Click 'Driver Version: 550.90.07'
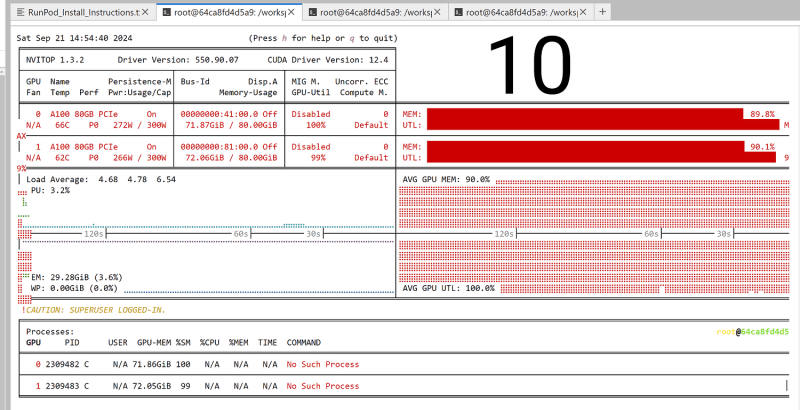 point(178,60)
